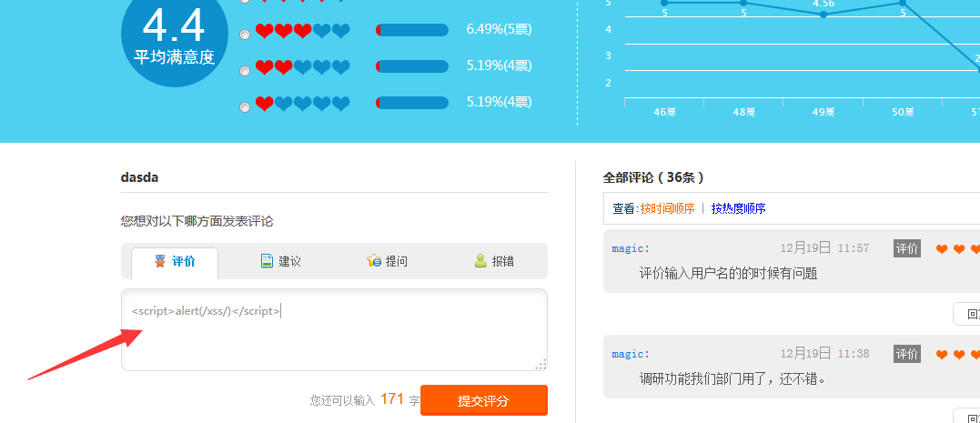Click the person icon beside 报错
Screen dimensions: 980x423
click(x=480, y=261)
